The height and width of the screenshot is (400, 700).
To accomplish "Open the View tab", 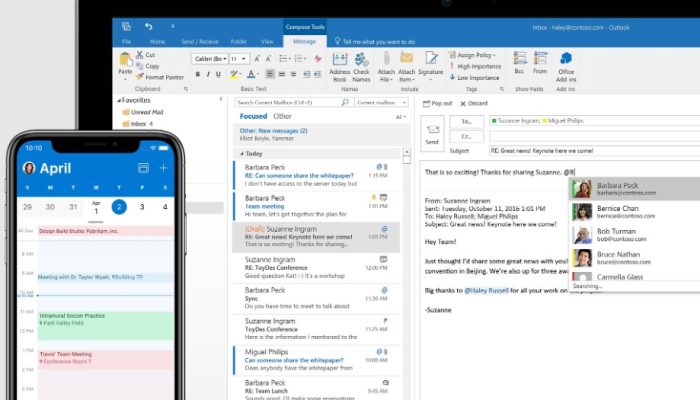I will pos(267,42).
